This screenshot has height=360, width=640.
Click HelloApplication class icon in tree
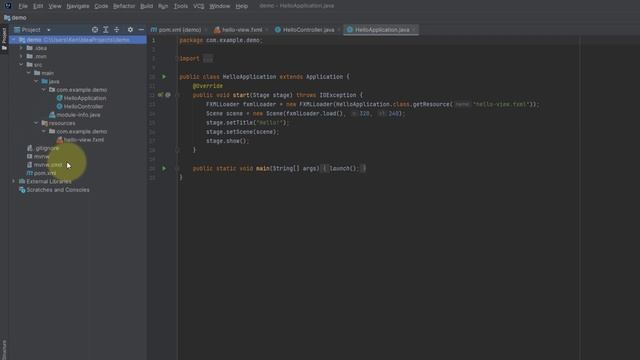point(60,98)
